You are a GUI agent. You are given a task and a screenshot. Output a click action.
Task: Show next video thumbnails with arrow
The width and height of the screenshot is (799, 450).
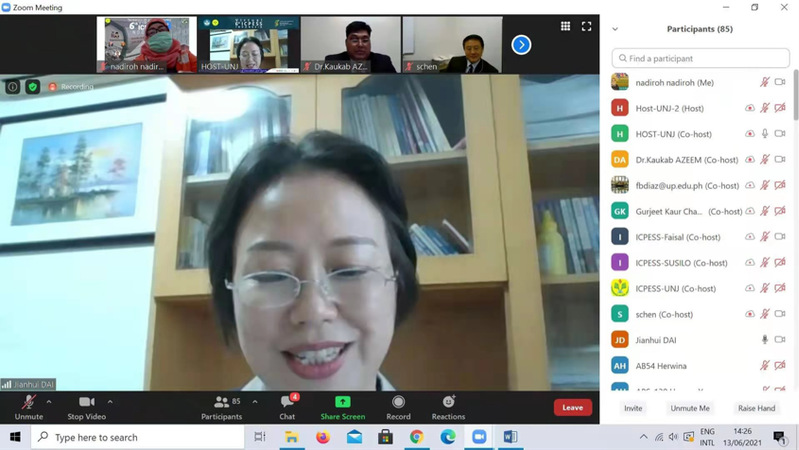click(x=521, y=44)
